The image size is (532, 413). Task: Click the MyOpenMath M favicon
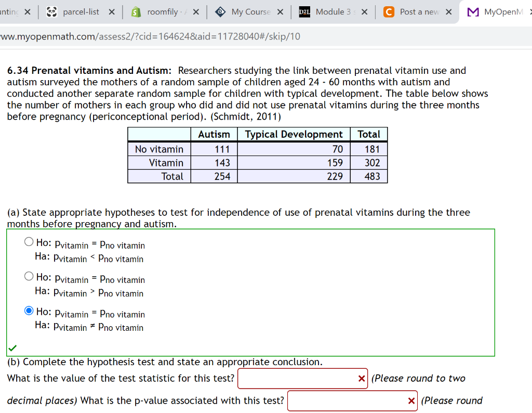click(474, 11)
